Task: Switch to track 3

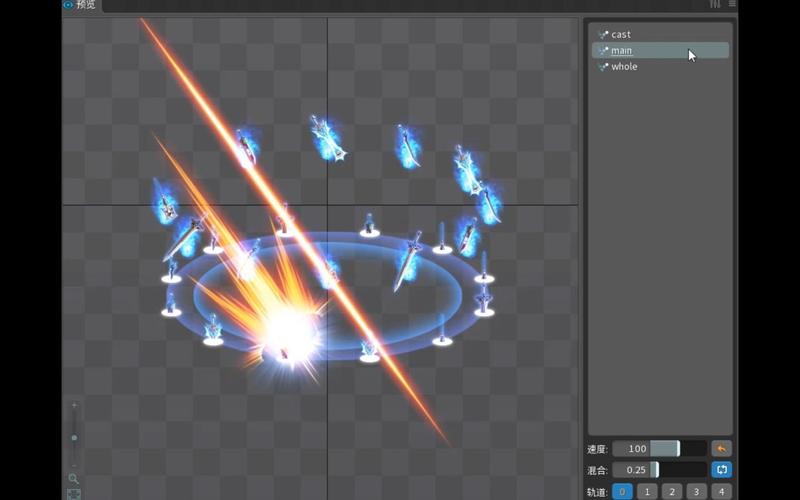Action: tap(697, 492)
